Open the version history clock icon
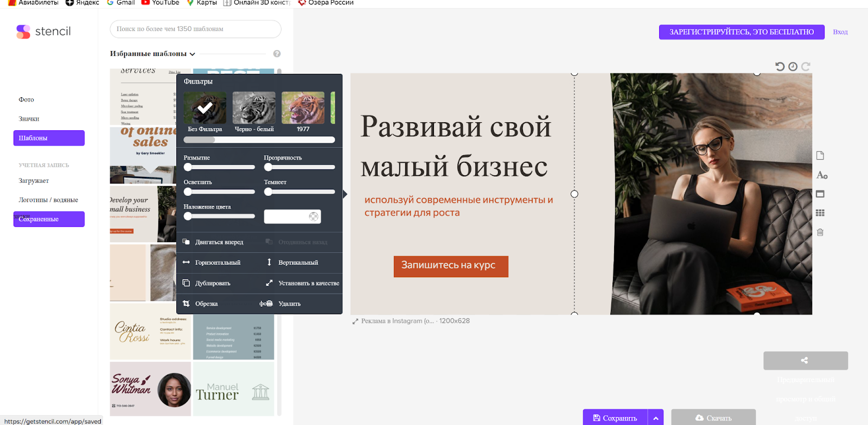This screenshot has width=868, height=425. click(793, 66)
